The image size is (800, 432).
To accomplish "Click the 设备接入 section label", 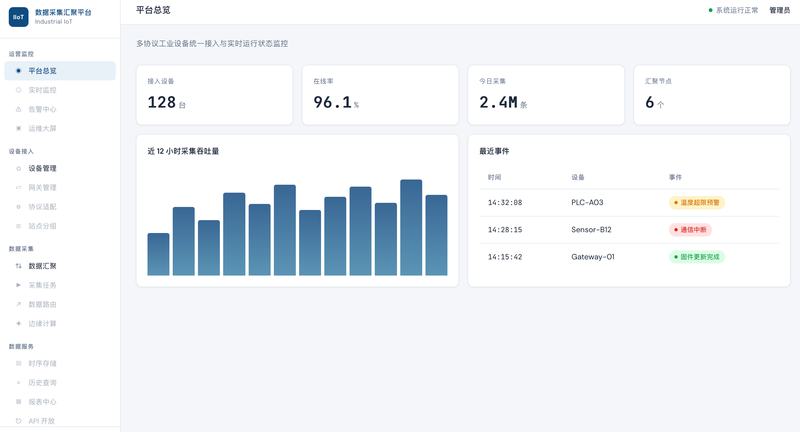I will click(x=21, y=151).
